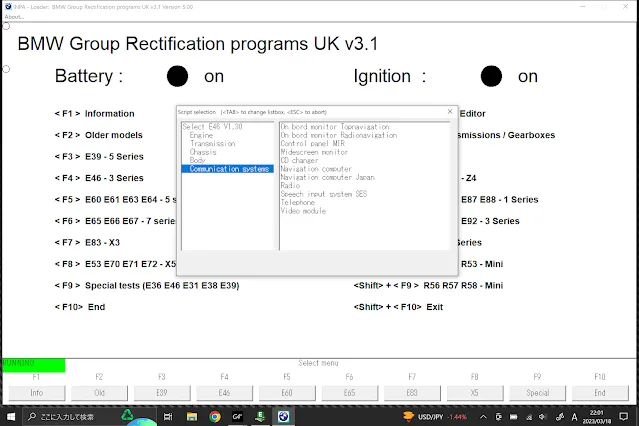Open the network icon in the tray

(x=529, y=417)
